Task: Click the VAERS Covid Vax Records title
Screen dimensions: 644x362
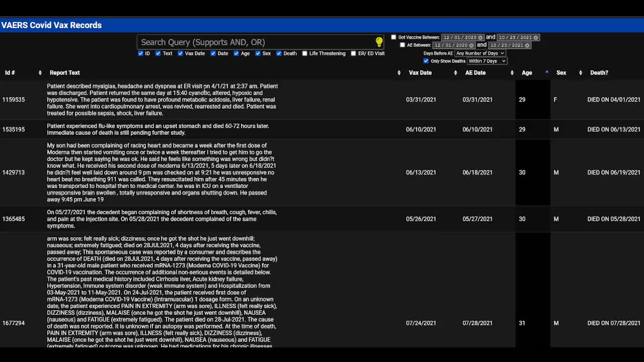Action: coord(51,25)
